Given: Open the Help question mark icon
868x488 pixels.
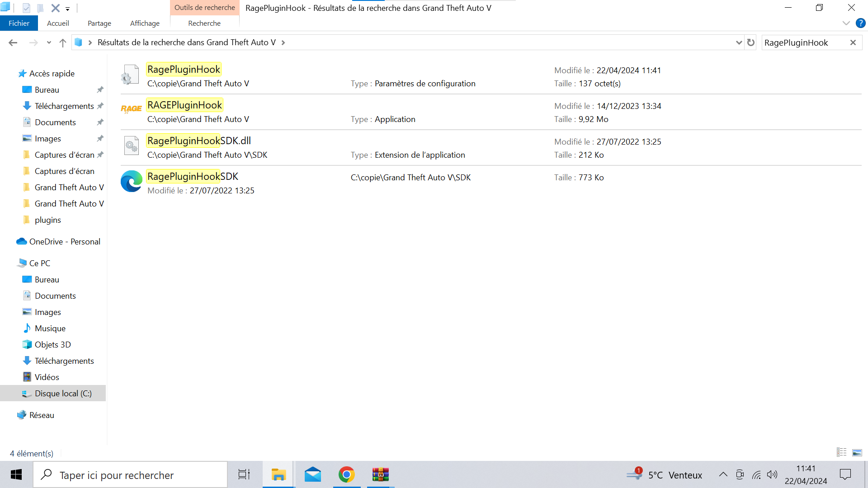Looking at the screenshot, I should pos(860,23).
